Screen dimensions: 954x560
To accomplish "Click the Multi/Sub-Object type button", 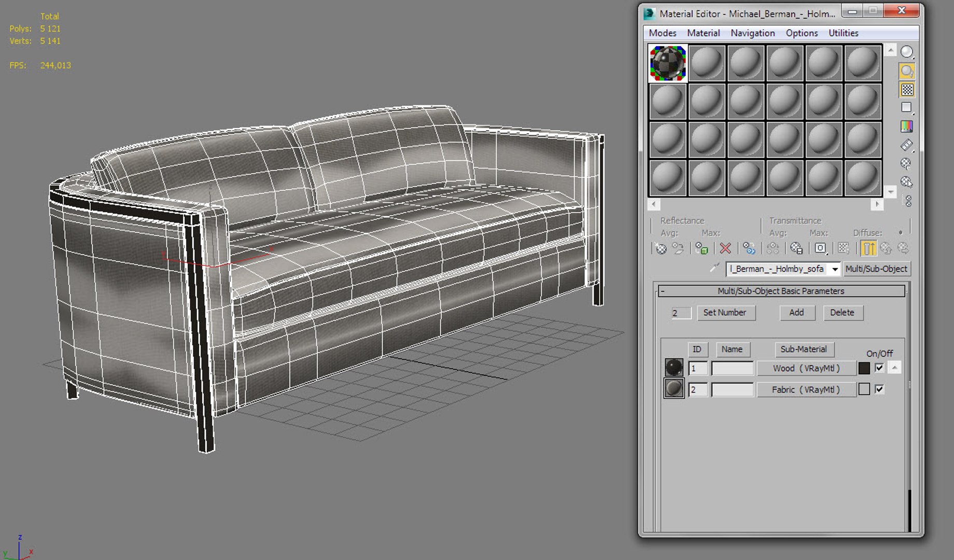I will coord(877,269).
